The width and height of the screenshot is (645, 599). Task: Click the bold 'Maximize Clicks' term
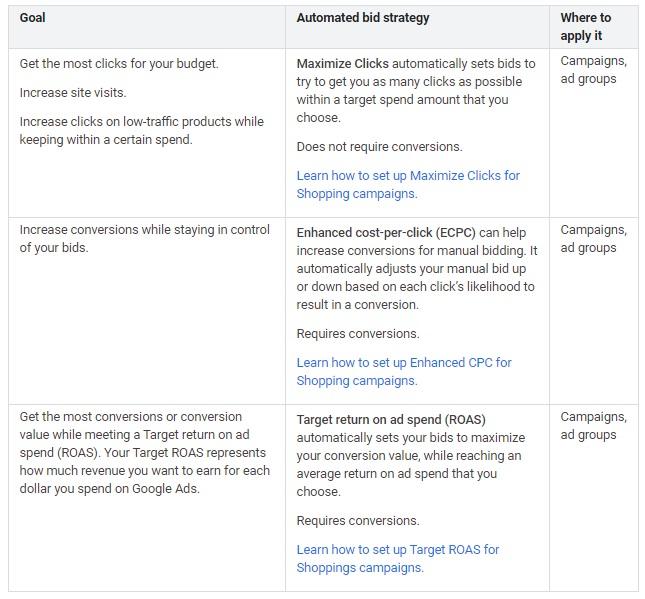342,63
